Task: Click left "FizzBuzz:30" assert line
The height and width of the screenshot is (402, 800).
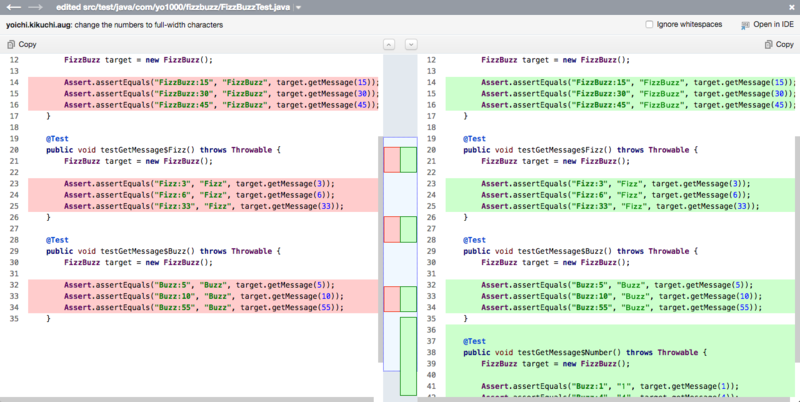Action: pos(221,93)
